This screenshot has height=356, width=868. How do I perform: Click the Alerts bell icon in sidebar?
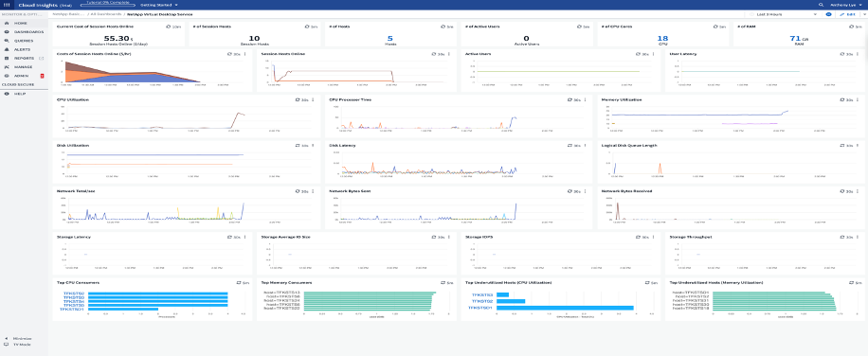pyautogui.click(x=7, y=49)
